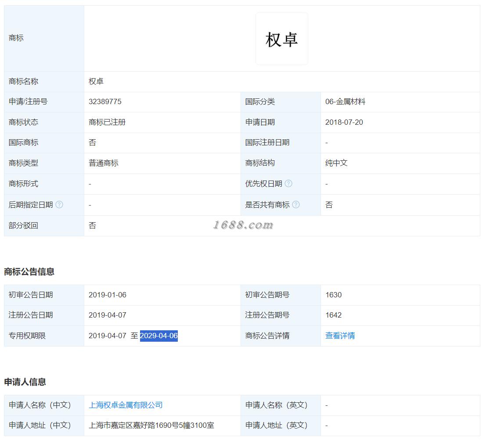486x448 pixels.
Task: Open the 查看详情 link for trademark announcement
Action: coord(340,336)
